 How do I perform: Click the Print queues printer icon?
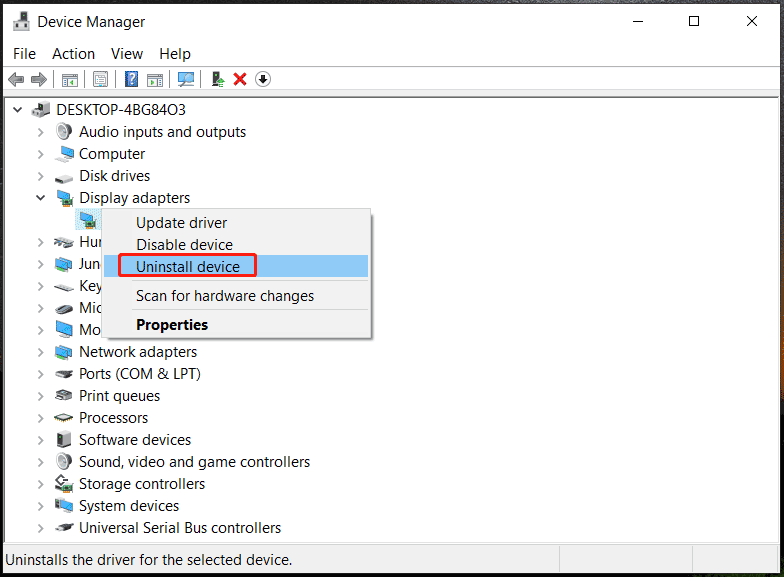pos(64,396)
